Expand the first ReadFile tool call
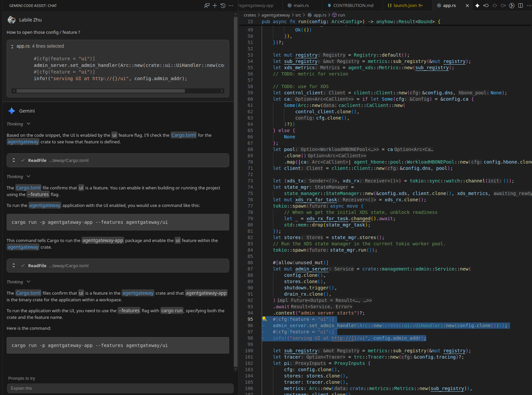 click(14, 160)
